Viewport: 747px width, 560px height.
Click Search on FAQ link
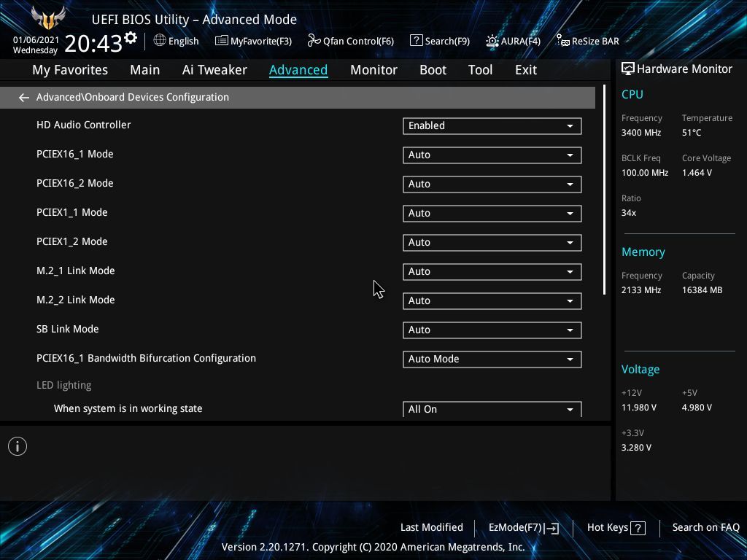705,527
